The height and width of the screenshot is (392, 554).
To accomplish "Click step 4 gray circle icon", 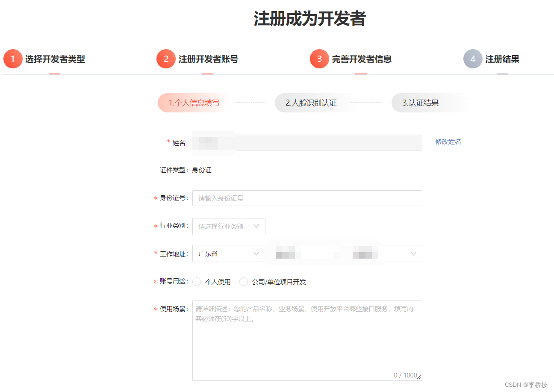I will click(473, 59).
